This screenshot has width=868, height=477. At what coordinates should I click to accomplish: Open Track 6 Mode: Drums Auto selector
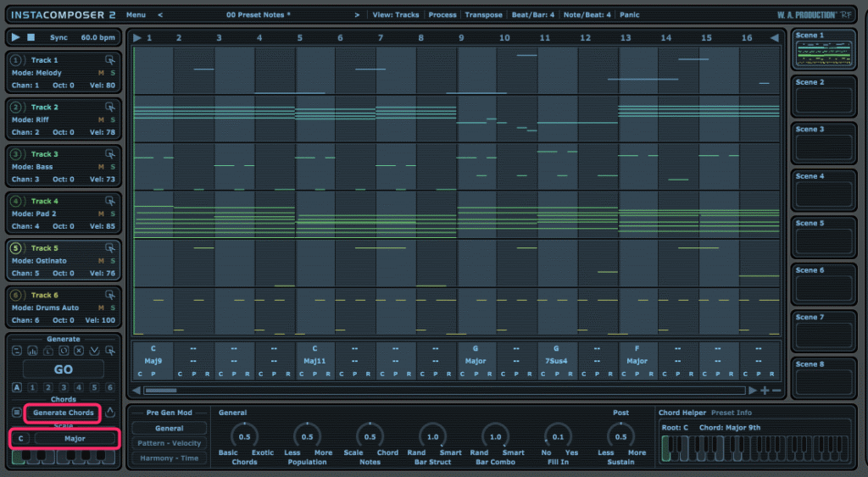[x=46, y=308]
